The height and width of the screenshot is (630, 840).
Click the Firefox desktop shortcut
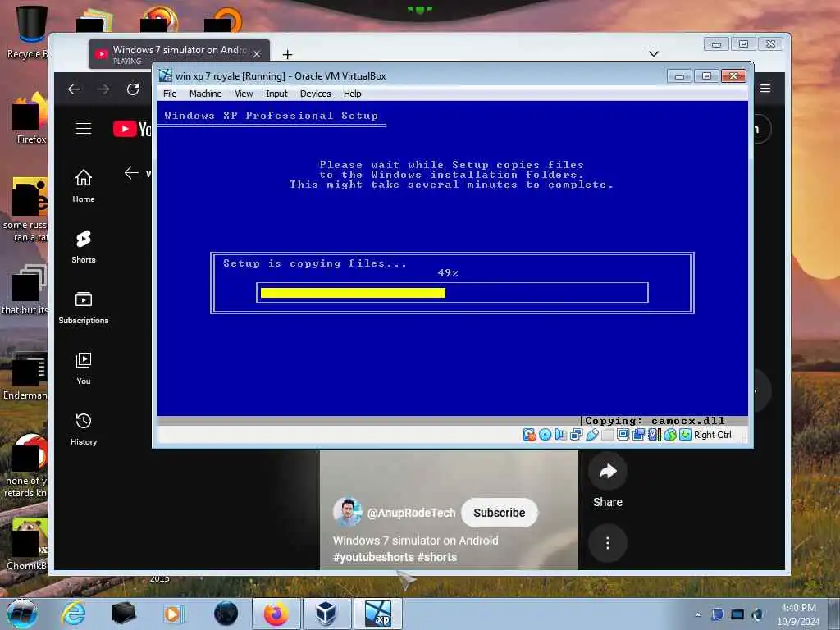tap(30, 119)
